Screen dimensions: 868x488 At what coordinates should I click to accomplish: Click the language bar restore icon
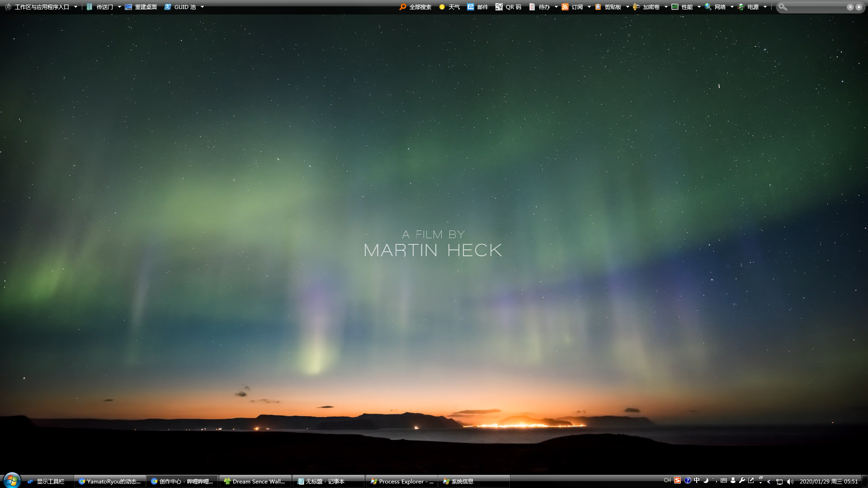click(x=761, y=478)
